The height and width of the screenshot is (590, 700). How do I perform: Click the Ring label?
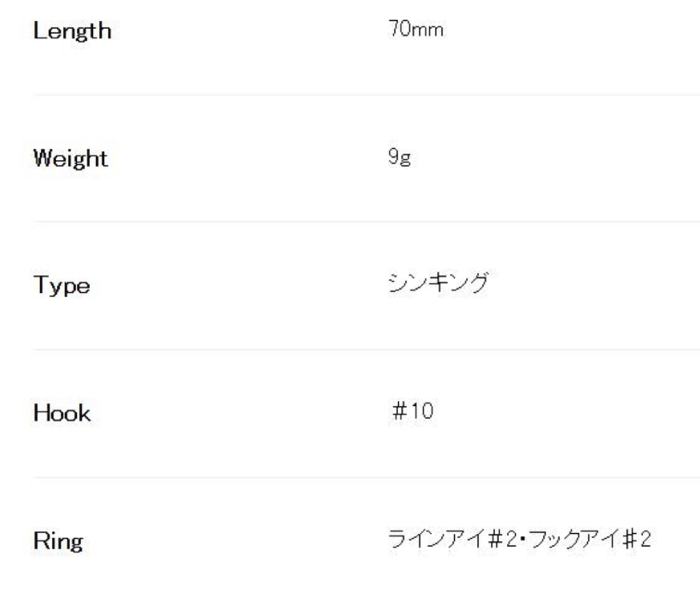58,541
